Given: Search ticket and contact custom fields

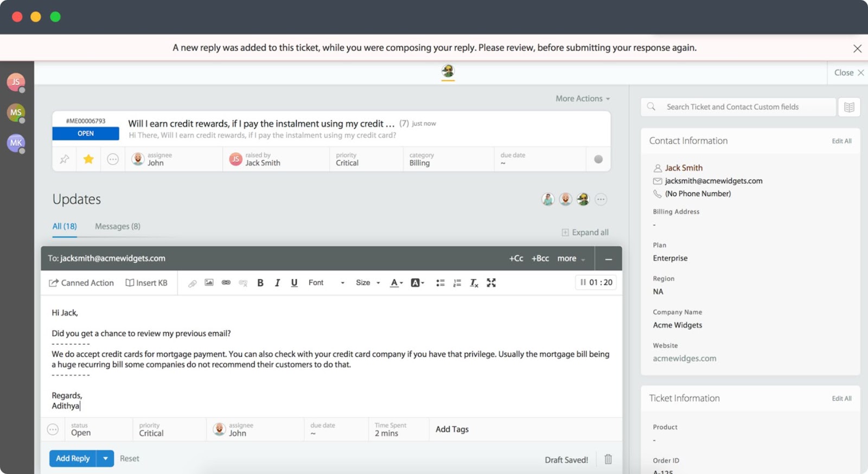Looking at the screenshot, I should (x=738, y=107).
